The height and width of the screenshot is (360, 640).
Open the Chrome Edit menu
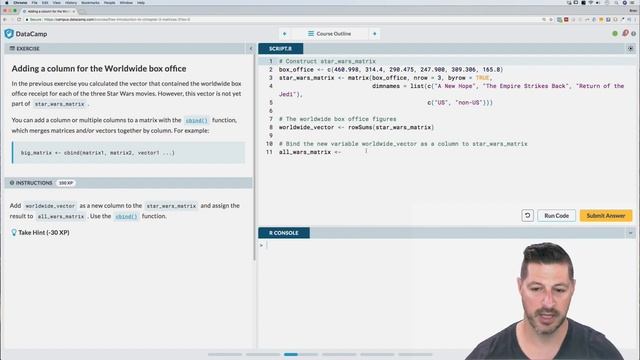[x=45, y=2]
